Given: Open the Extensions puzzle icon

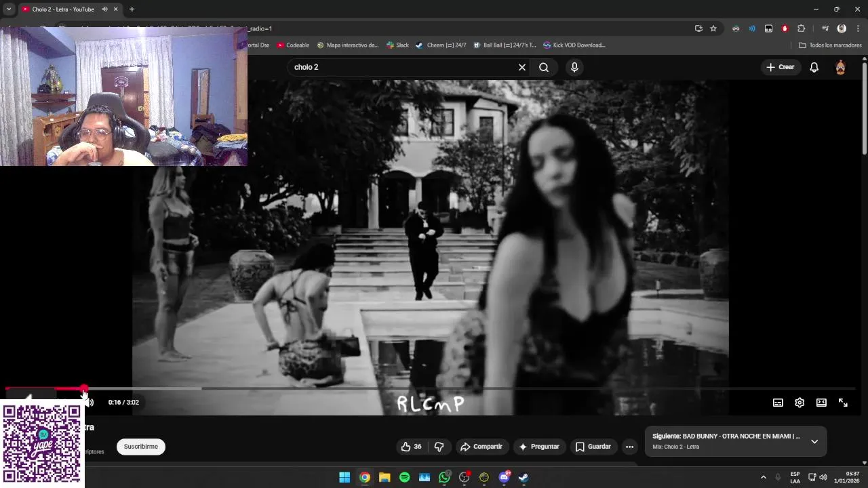Looking at the screenshot, I should [801, 28].
